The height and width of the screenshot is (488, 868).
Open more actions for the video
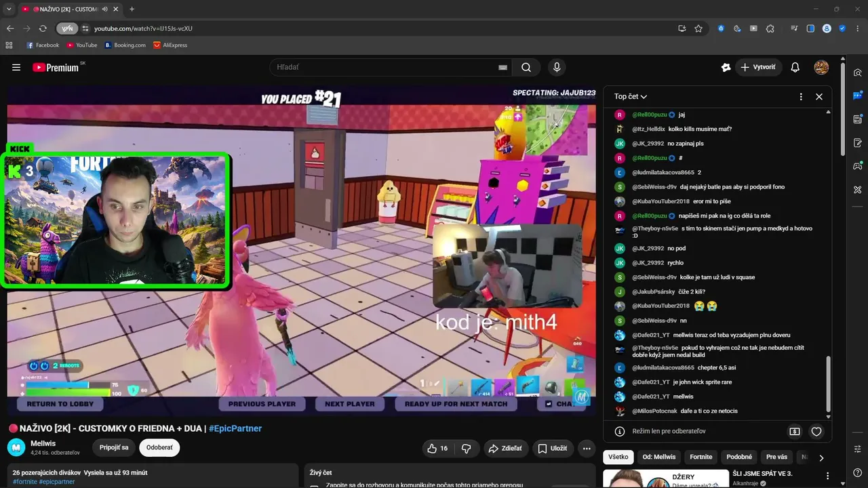587,448
